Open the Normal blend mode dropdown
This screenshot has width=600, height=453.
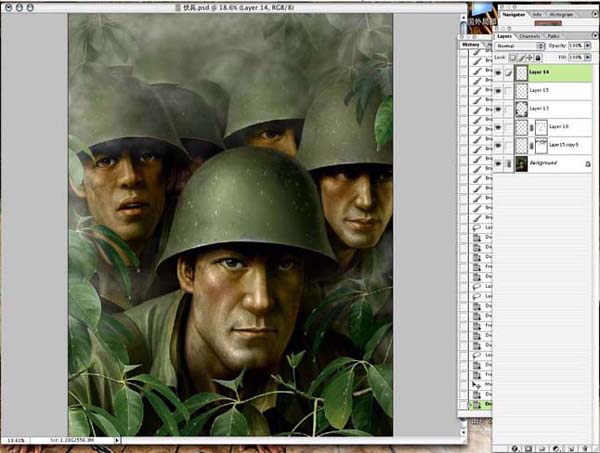click(520, 46)
